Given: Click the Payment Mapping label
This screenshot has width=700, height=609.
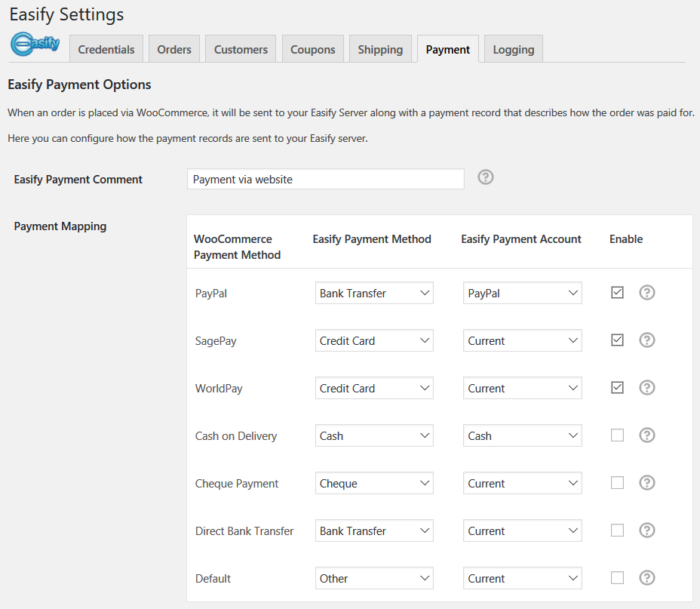Looking at the screenshot, I should (x=60, y=226).
